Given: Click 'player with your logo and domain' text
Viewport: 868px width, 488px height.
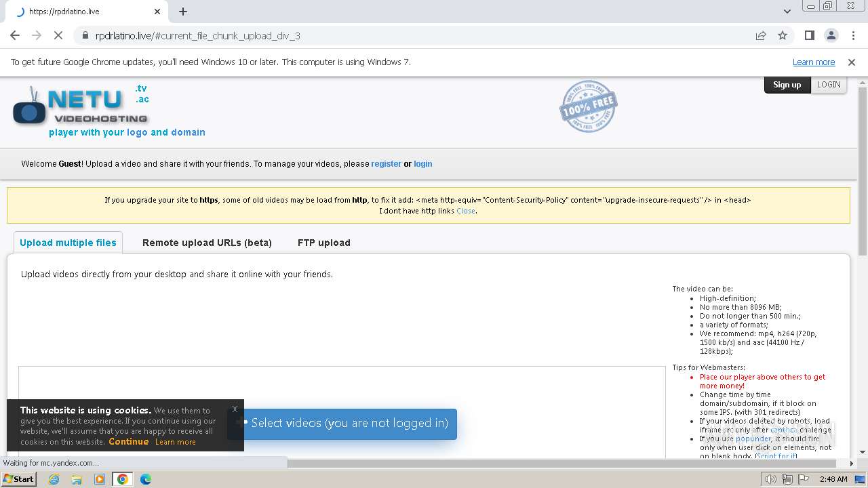Looking at the screenshot, I should [x=127, y=132].
